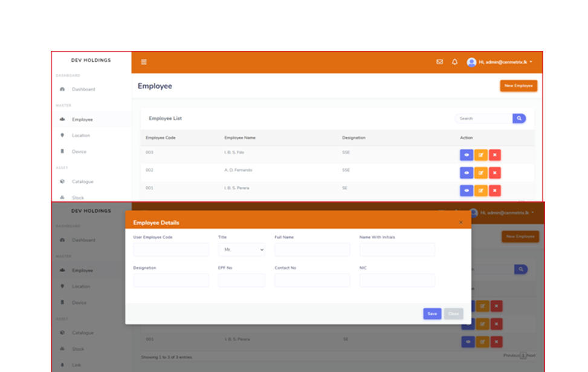Open the mail envelope icon
The image size is (588, 372).
[x=439, y=62]
